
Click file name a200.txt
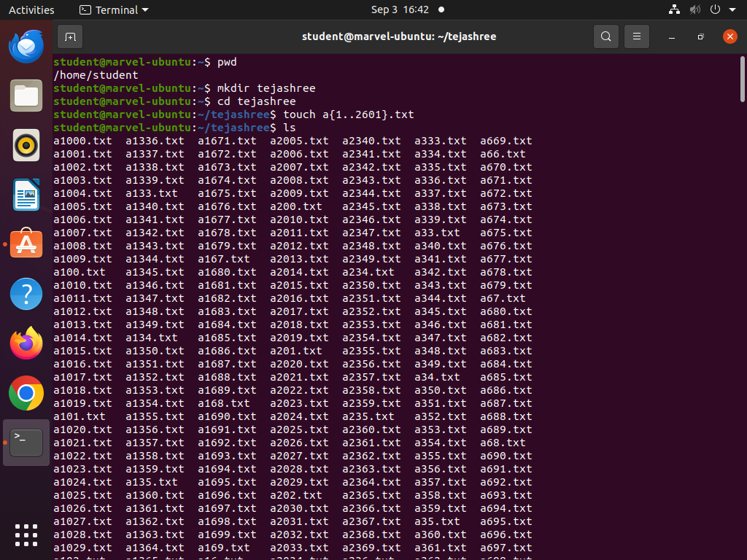tap(296, 206)
